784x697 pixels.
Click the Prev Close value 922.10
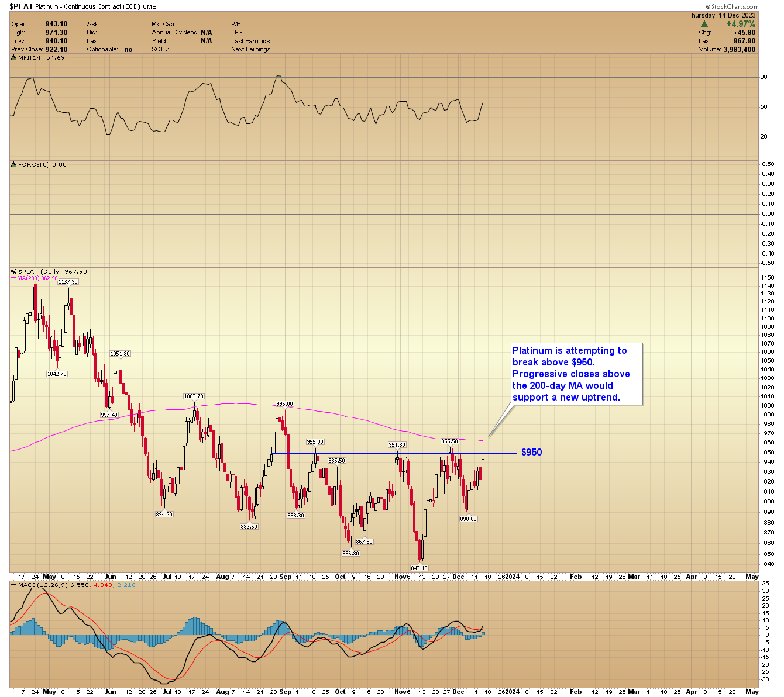(56, 50)
